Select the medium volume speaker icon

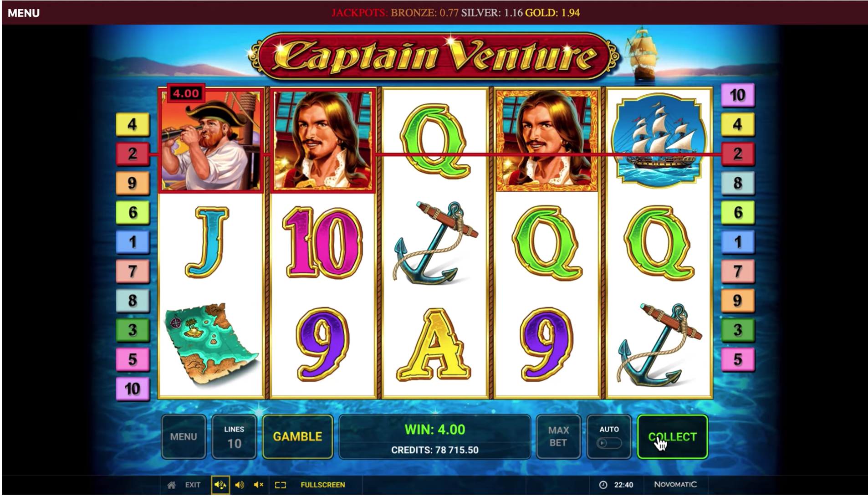[240, 485]
